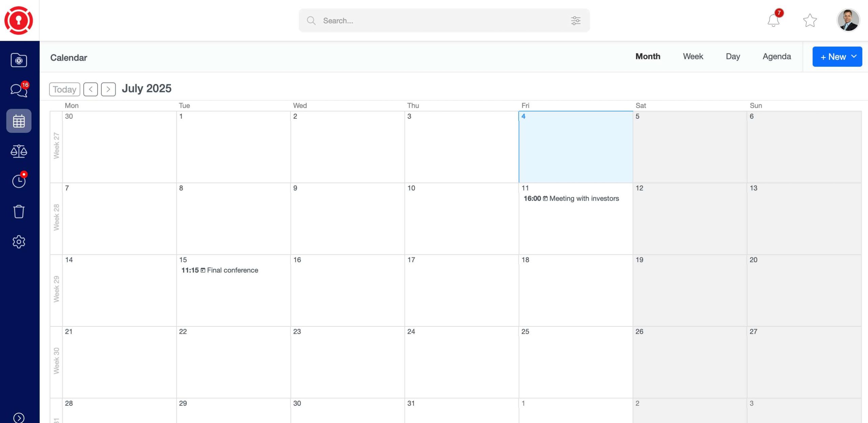Expand the New button dropdown
The image size is (868, 423).
(854, 57)
